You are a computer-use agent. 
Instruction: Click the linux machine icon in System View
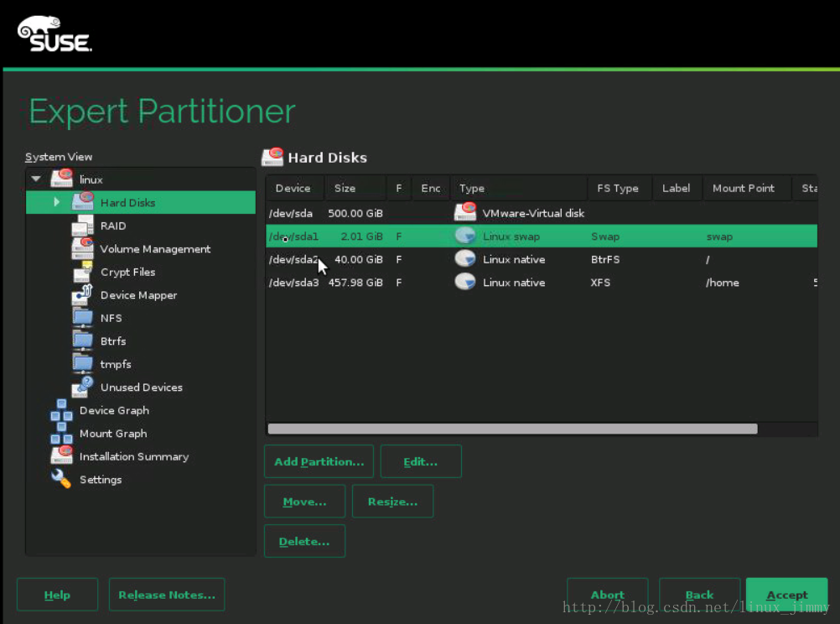(61, 179)
